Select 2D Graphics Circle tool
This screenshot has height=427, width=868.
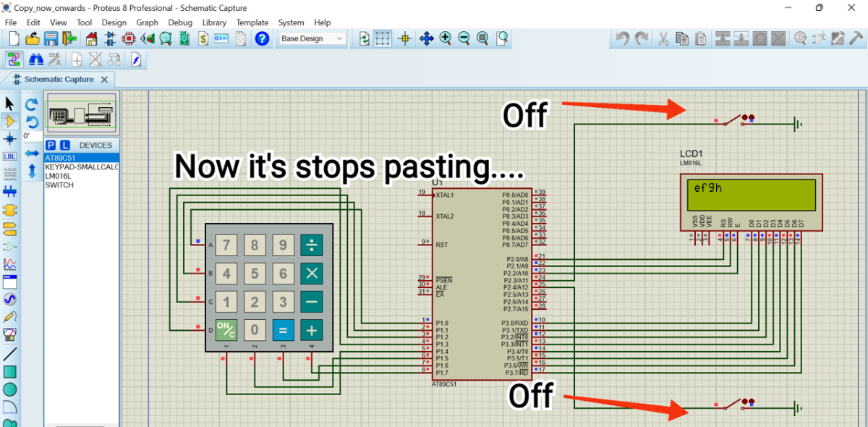point(9,389)
